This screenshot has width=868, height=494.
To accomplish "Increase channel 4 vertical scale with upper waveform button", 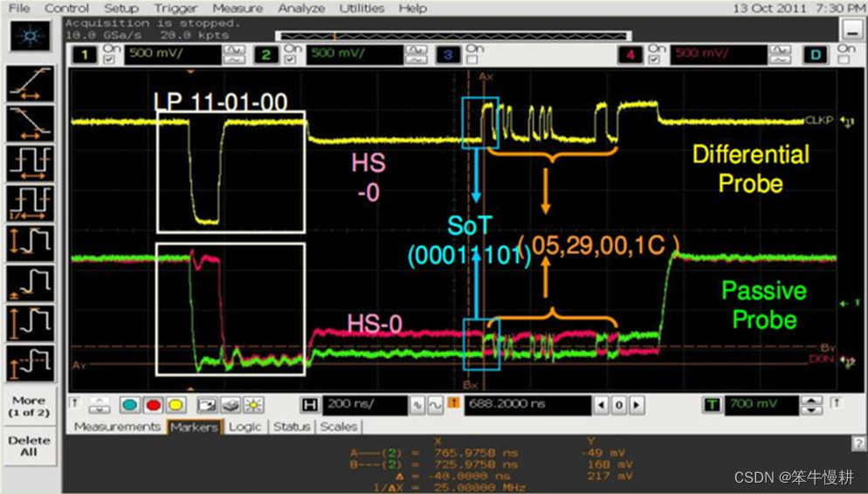I will click(780, 50).
